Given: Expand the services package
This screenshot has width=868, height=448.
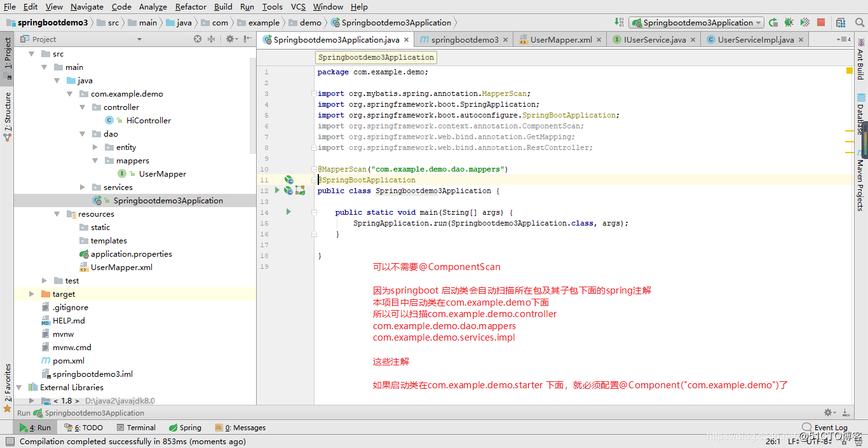Looking at the screenshot, I should 82,187.
